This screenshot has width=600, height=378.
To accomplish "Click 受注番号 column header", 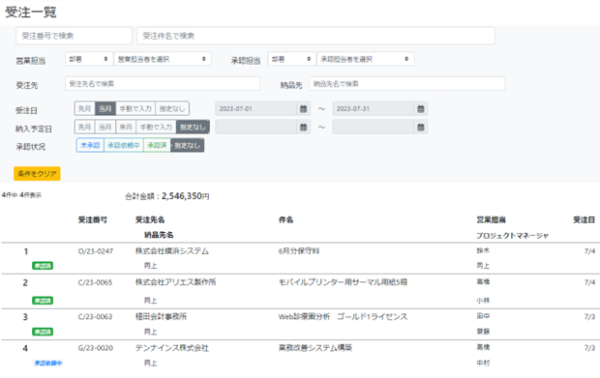I will click(x=93, y=220).
